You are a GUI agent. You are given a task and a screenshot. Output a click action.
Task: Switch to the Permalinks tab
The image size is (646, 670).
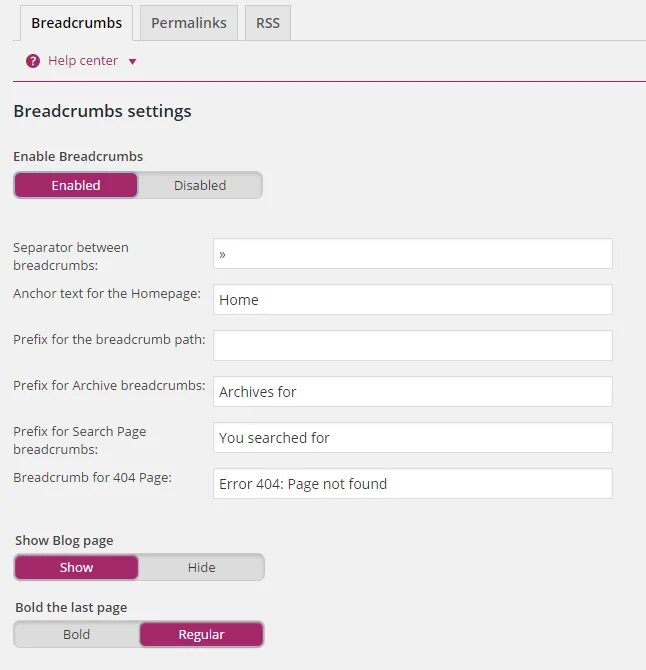[x=188, y=23]
